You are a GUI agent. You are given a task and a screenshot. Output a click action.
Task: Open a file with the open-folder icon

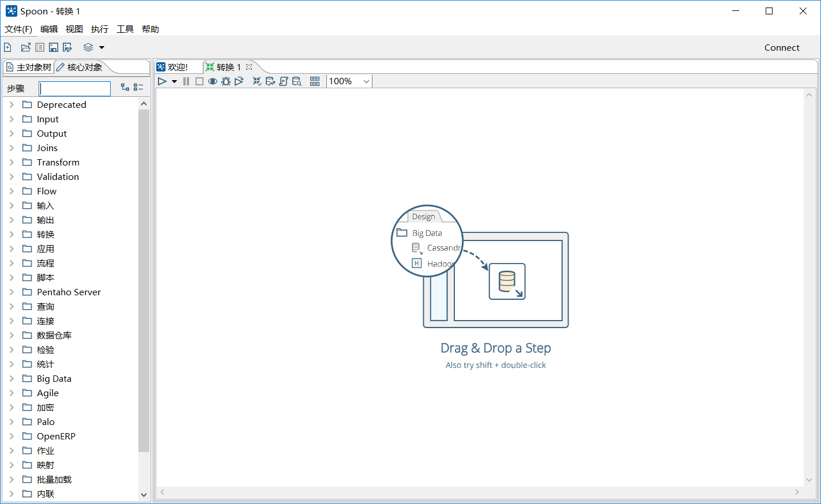click(26, 47)
